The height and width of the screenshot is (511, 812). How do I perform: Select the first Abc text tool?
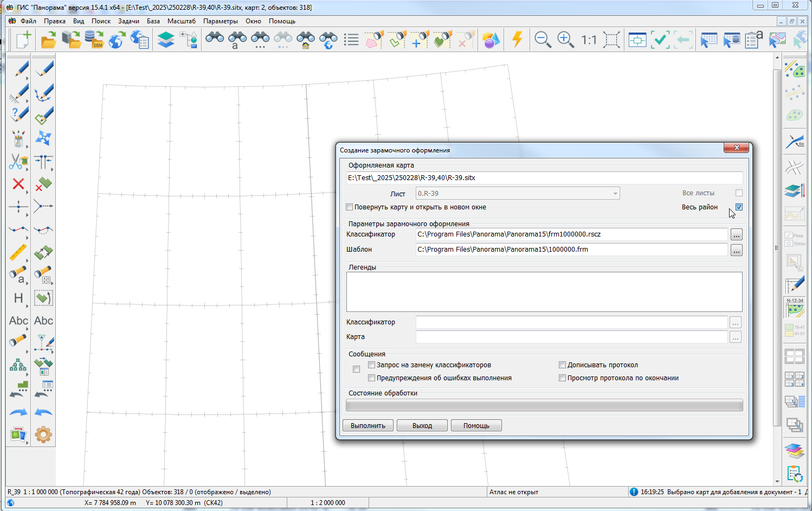(18, 321)
